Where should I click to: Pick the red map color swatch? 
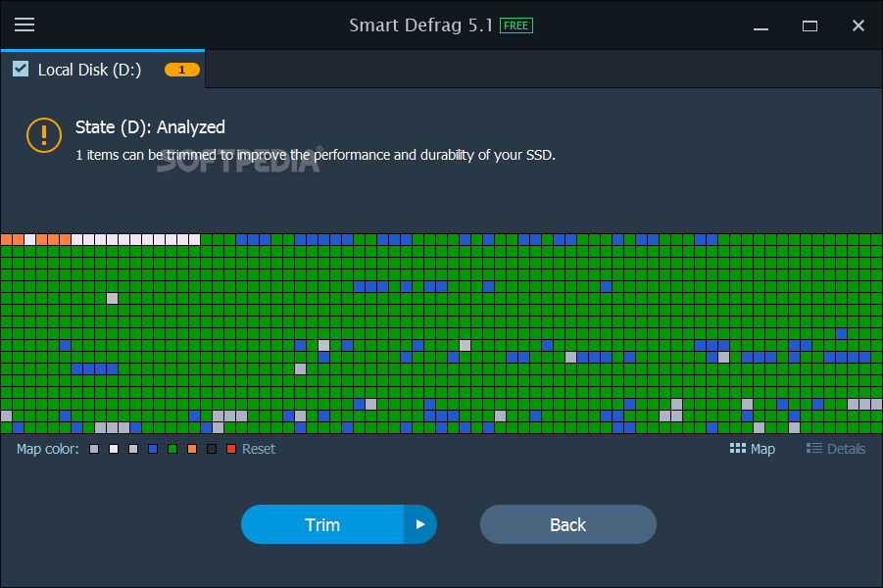coord(231,449)
